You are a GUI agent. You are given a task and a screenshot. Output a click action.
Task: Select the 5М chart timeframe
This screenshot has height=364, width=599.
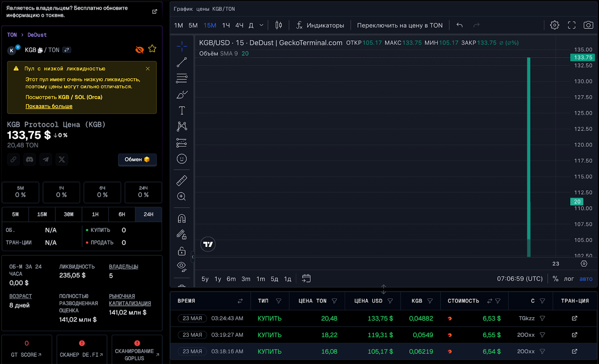[193, 25]
